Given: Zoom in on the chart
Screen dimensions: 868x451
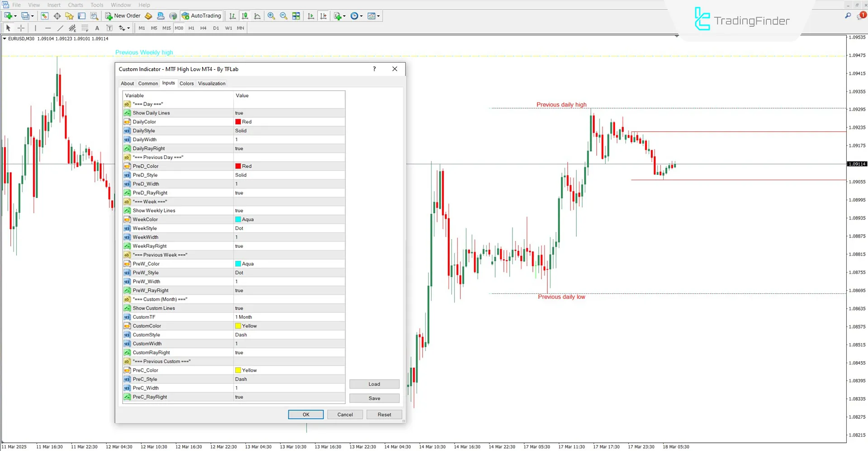Looking at the screenshot, I should (271, 16).
